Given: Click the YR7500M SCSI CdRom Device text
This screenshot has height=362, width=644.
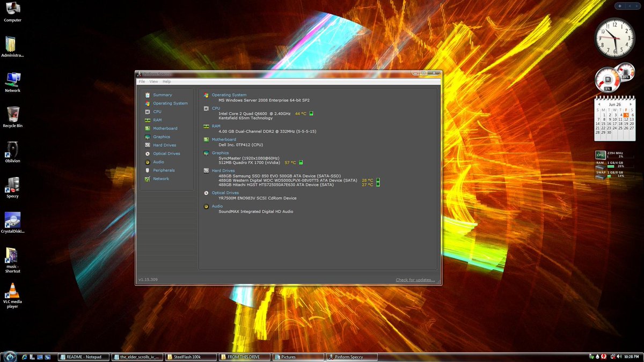Looking at the screenshot, I should [x=257, y=198].
